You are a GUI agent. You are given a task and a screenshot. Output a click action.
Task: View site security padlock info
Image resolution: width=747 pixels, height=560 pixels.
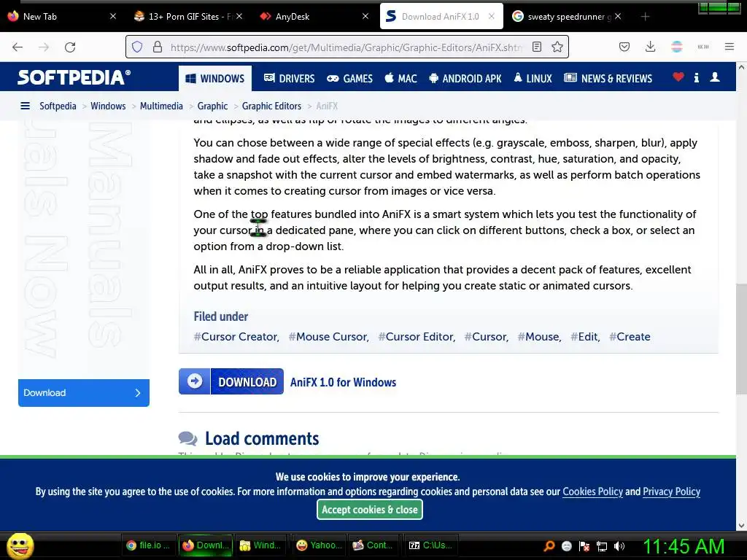point(158,47)
